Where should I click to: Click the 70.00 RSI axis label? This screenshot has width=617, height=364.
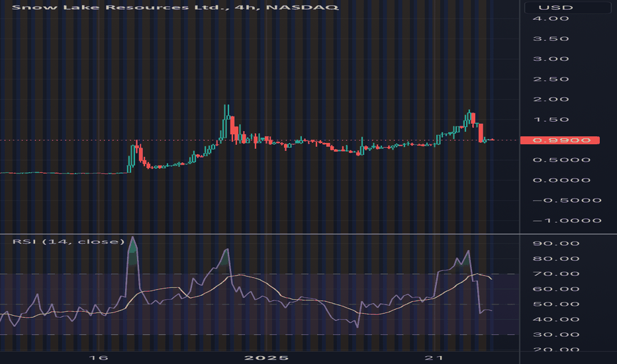556,274
